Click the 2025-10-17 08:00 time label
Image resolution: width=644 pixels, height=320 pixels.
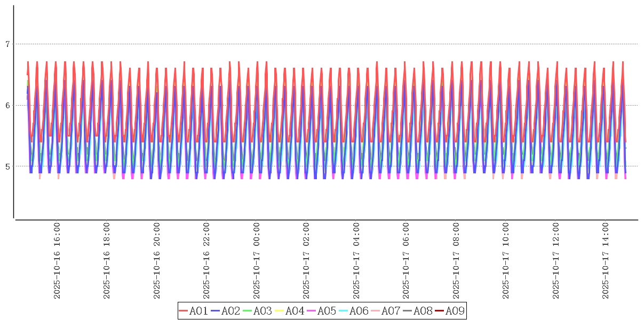click(x=456, y=261)
